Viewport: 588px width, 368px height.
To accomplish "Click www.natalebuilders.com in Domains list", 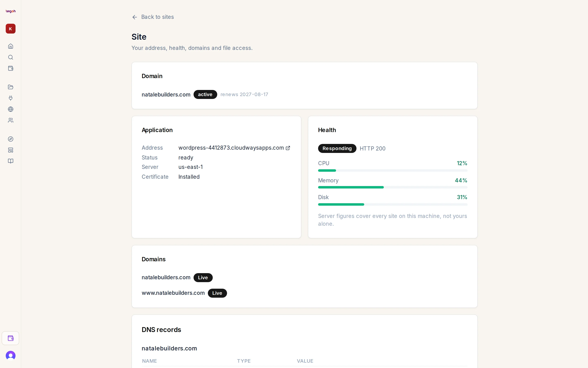I will tap(173, 293).
